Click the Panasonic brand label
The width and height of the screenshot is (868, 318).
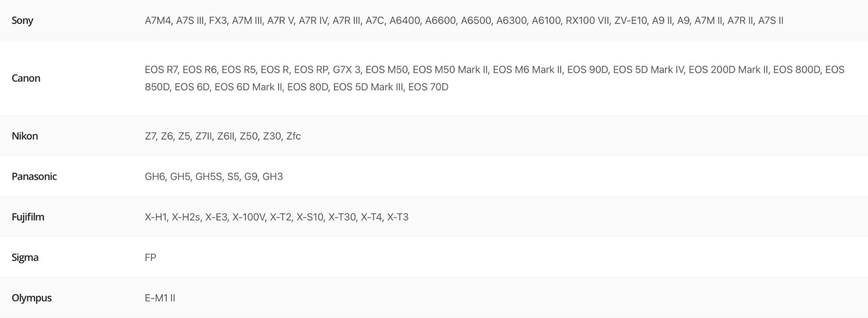[x=34, y=176]
